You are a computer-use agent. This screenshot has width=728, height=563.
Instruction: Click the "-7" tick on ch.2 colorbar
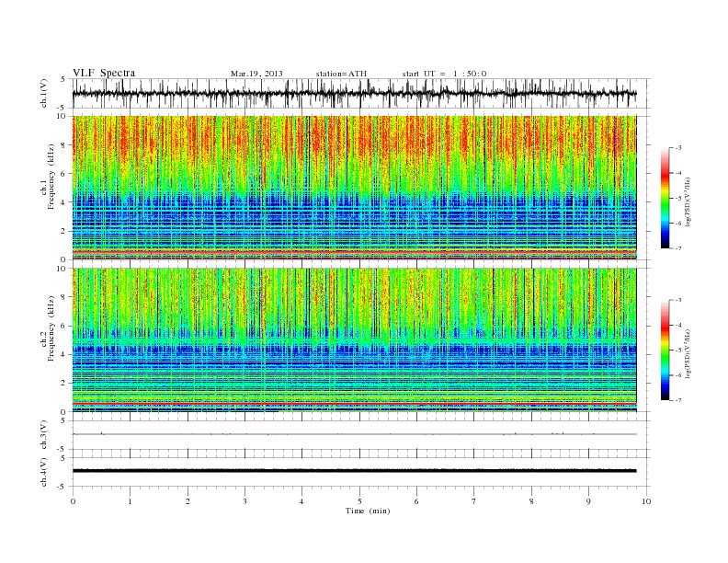[x=677, y=400]
